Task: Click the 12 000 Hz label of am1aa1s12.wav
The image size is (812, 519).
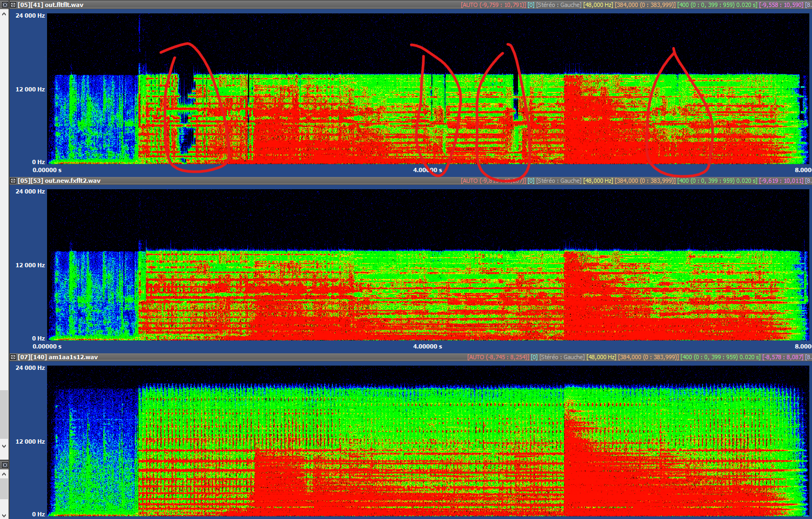Action: pyautogui.click(x=30, y=441)
